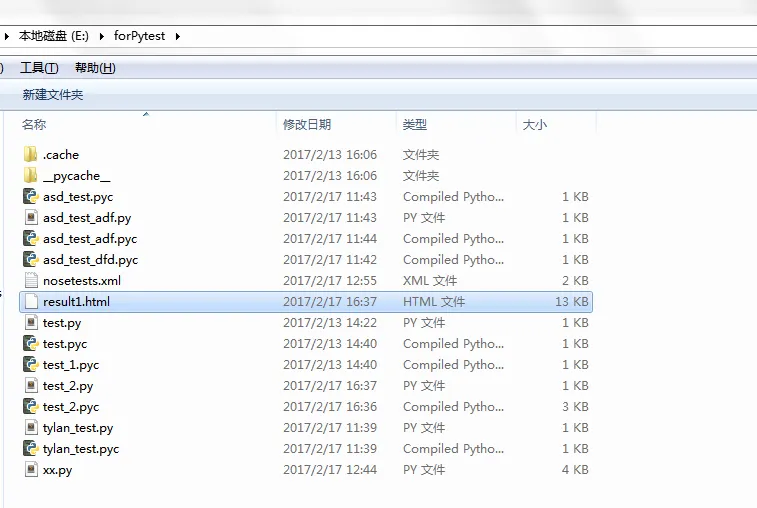Select the file name asd_test.pyc

(x=78, y=197)
